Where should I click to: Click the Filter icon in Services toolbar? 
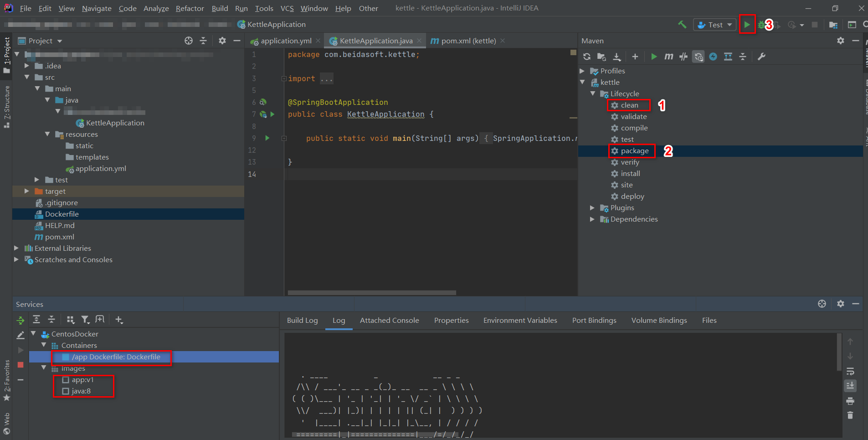click(x=85, y=320)
